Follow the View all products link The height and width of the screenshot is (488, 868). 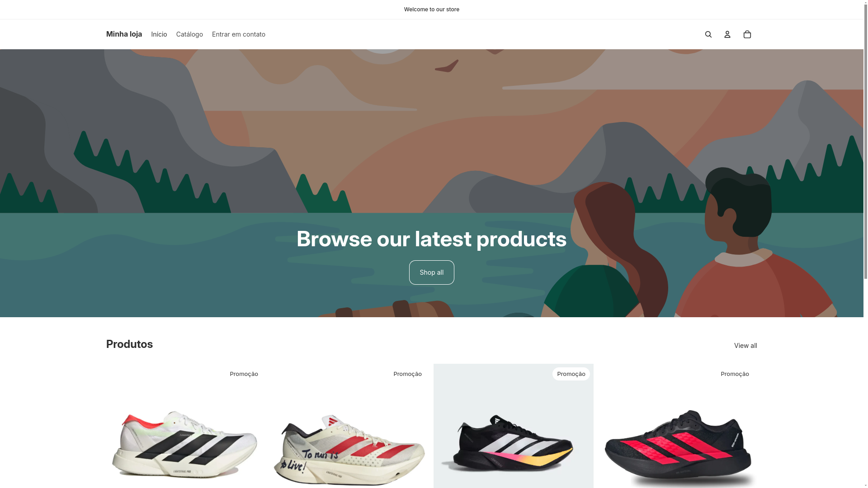coord(745,346)
